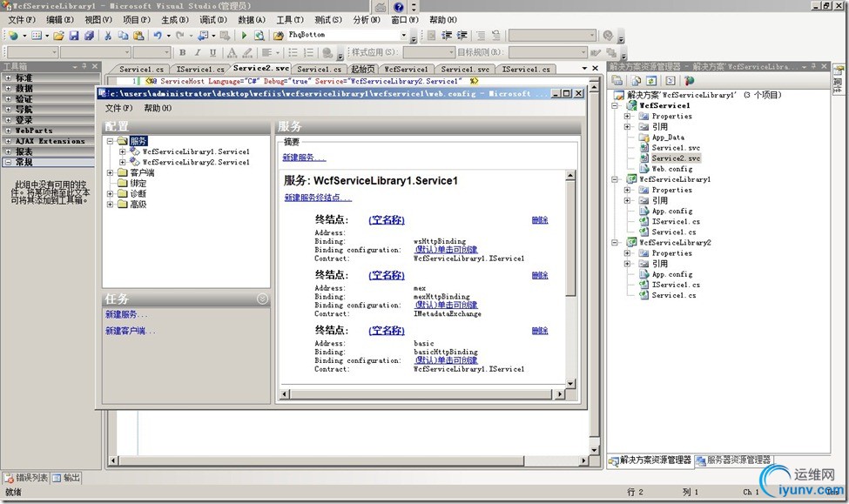Viewport: 849px width, 504px height.
Task: Open the 错误列表 tab at bottom
Action: 26,478
